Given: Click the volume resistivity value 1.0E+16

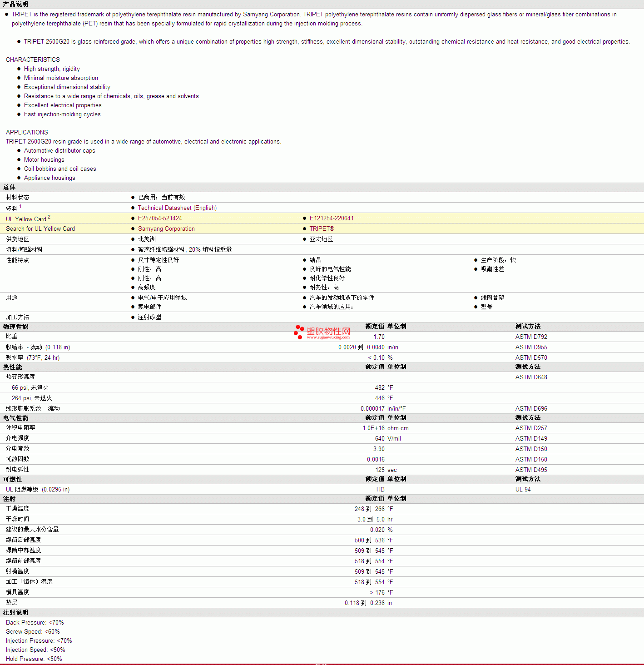Looking at the screenshot, I should [373, 428].
